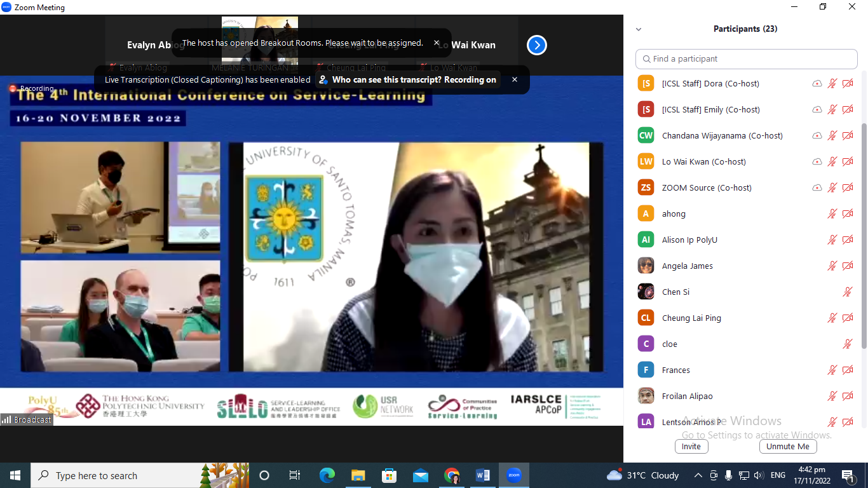Select participant [ICSL Staff] Dora (Co-host)
Screen dimensions: 868x488
coord(746,83)
